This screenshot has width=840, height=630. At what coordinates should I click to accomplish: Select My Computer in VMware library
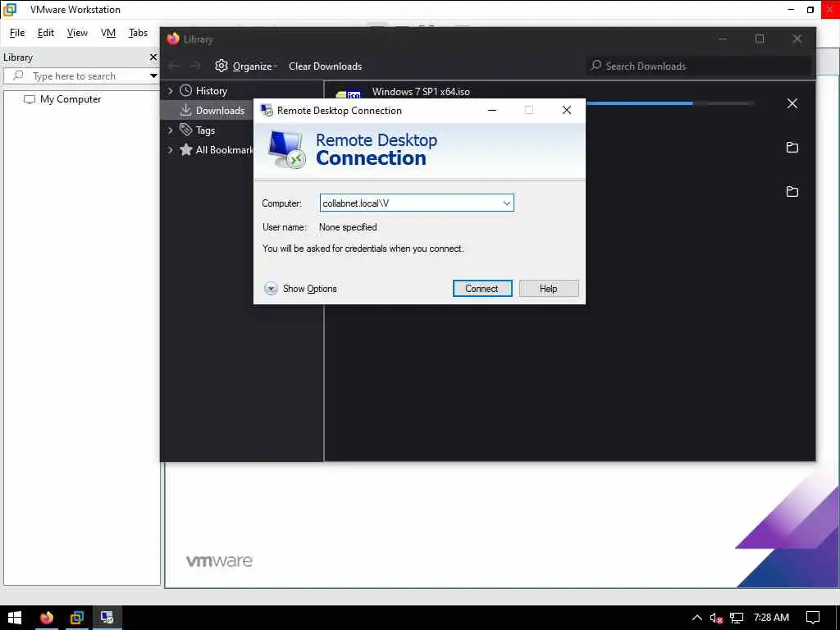click(x=71, y=99)
